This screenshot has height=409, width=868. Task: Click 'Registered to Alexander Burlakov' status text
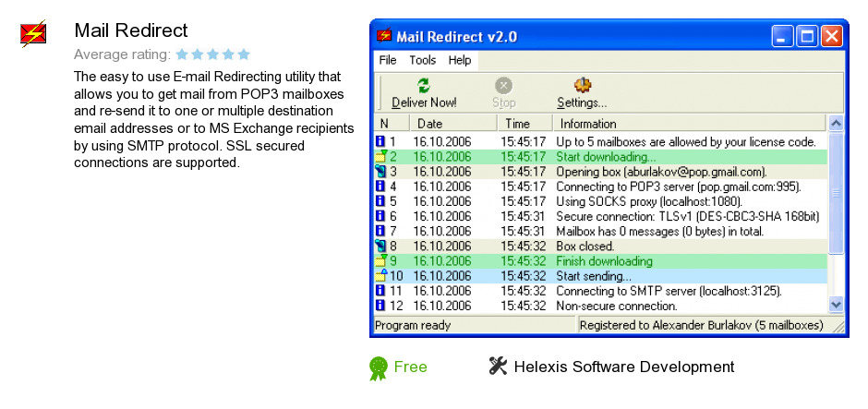[702, 325]
